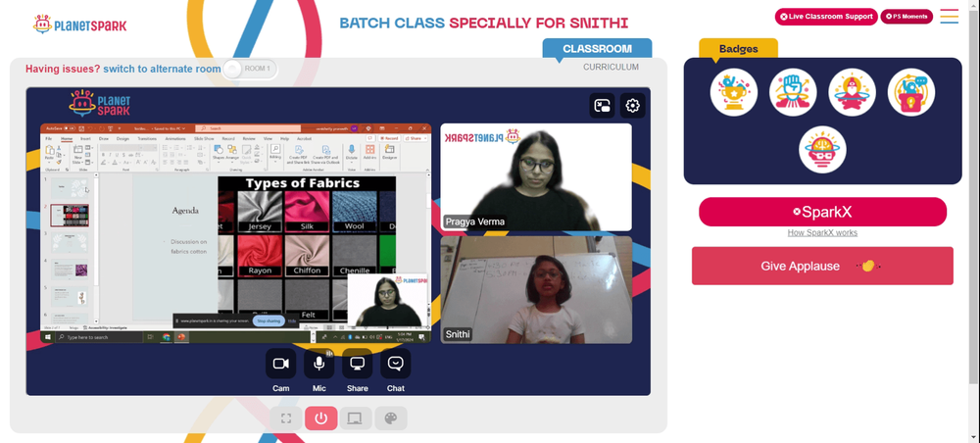Open the Insert tab in PowerPoint
The height and width of the screenshot is (443, 980).
coord(85,139)
